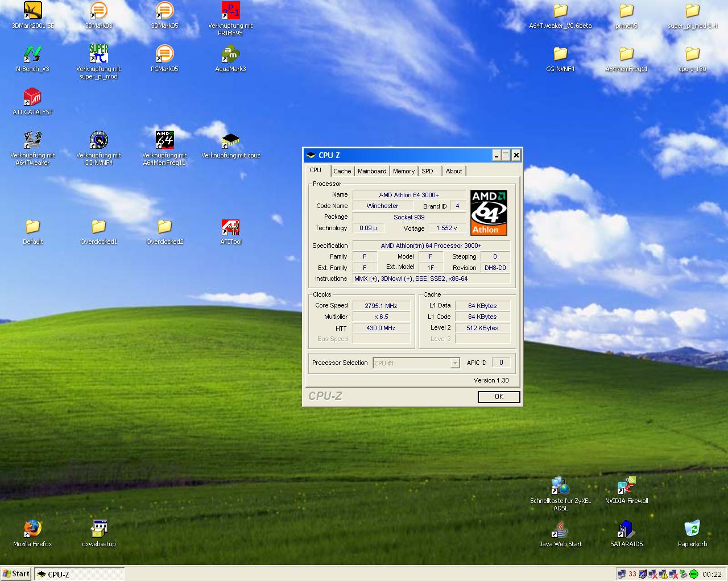Click the ATI CATALYST icon
This screenshot has height=582, width=728.
pos(32,97)
